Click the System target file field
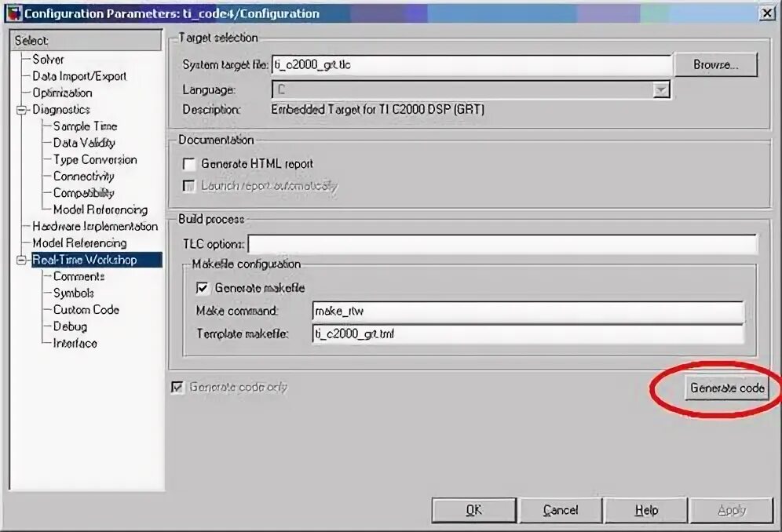The image size is (782, 532). [472, 65]
